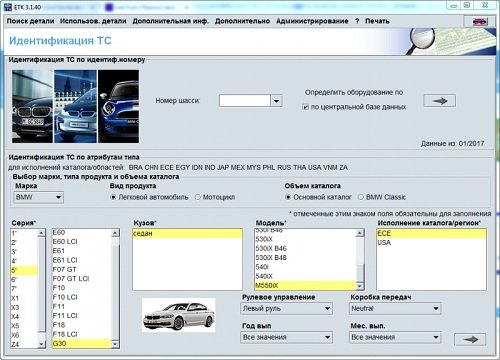Open the Мес. вып. dropdown
This screenshot has height=360, width=500.
395,337
